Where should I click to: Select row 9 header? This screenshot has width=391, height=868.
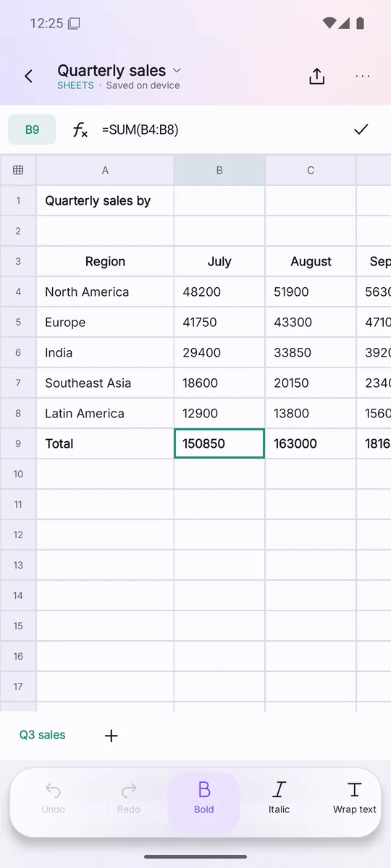coord(18,443)
